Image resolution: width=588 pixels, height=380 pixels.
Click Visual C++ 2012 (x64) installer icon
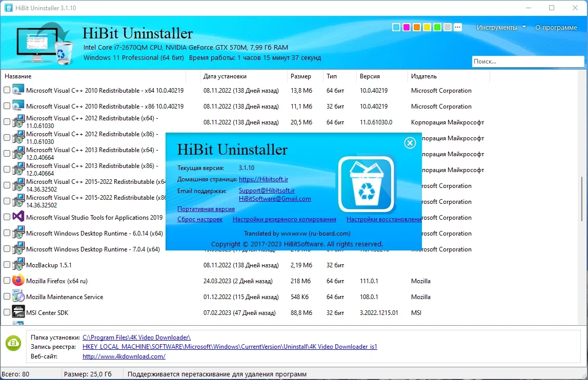point(18,121)
